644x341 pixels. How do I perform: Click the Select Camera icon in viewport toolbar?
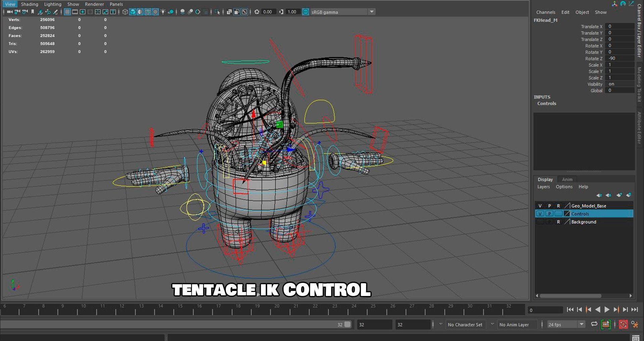9,12
